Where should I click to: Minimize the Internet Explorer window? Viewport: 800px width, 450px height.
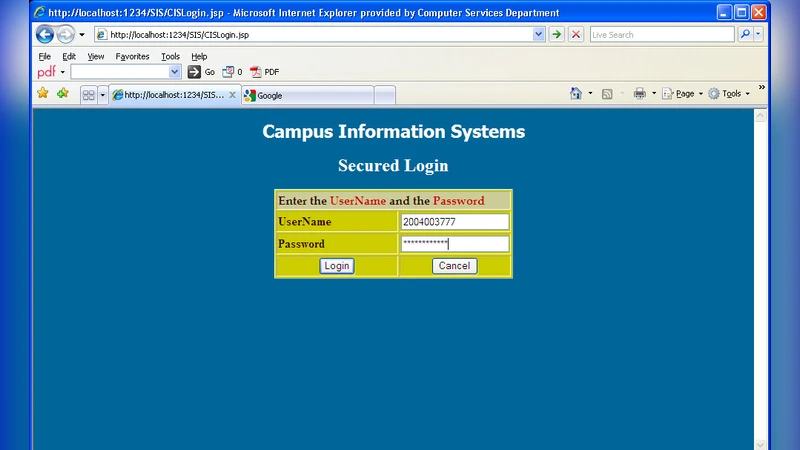[724, 12]
